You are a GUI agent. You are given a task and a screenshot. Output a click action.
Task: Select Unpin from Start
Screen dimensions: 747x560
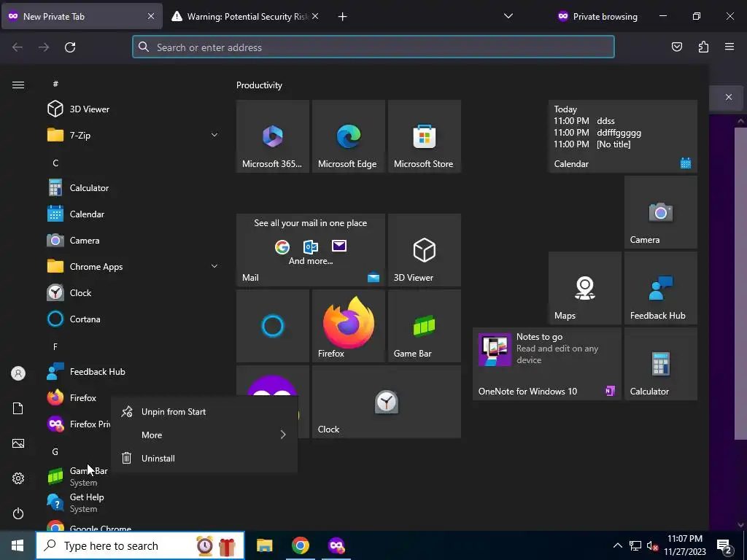tap(204, 412)
